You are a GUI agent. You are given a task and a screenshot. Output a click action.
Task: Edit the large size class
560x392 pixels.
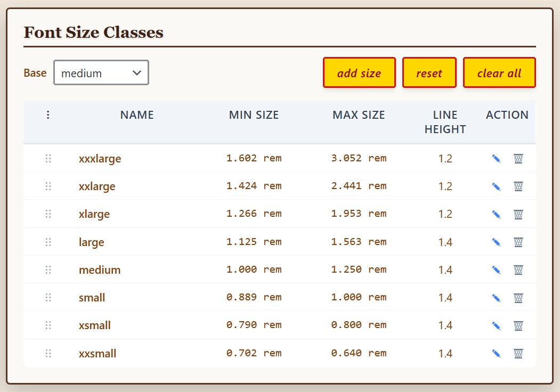[496, 242]
